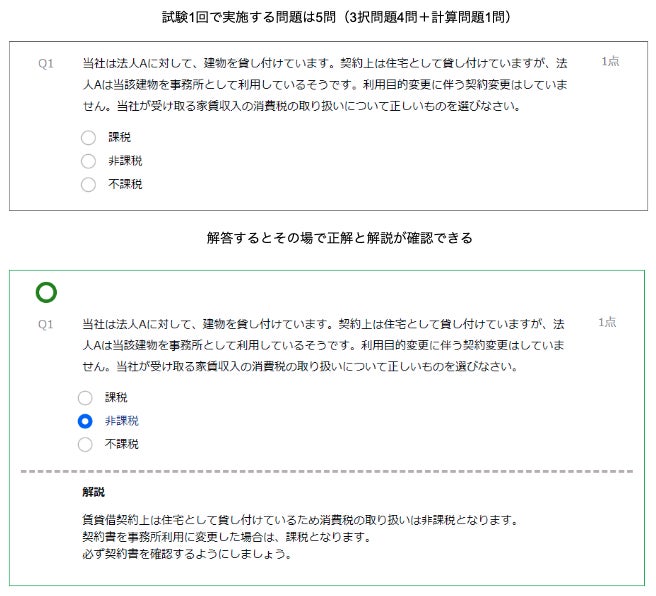Click the 1点 score in the graded question

(607, 322)
